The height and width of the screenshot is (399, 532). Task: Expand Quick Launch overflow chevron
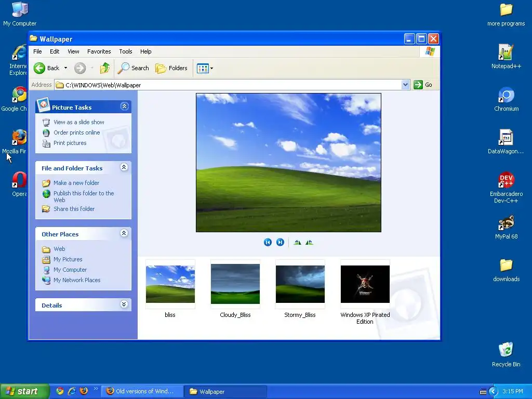point(96,389)
